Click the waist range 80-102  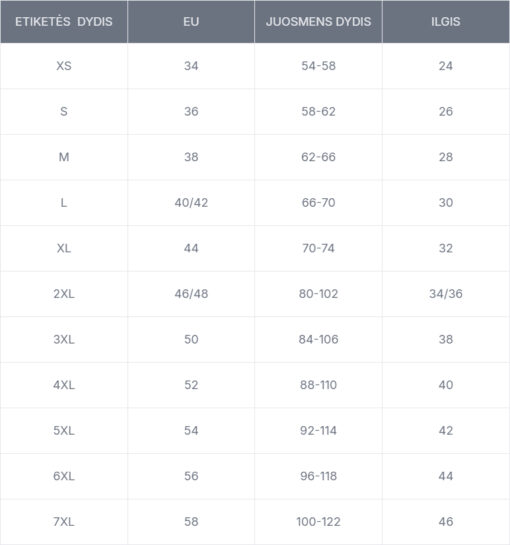(318, 294)
